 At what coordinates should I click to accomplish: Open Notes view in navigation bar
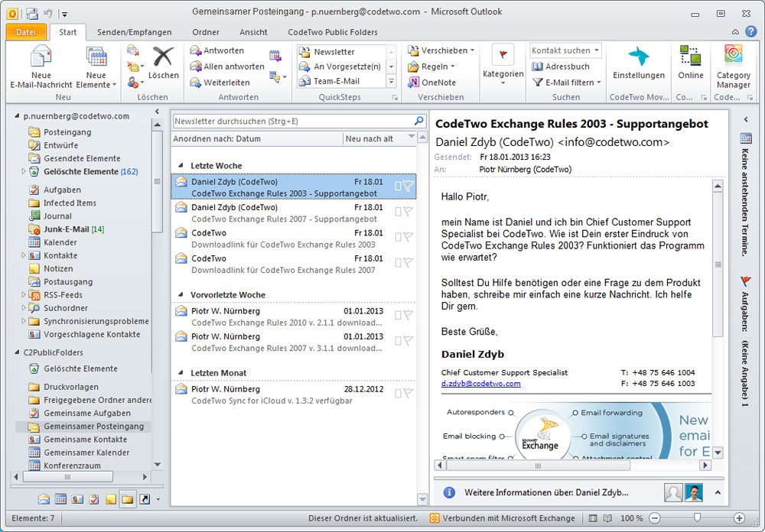[111, 499]
